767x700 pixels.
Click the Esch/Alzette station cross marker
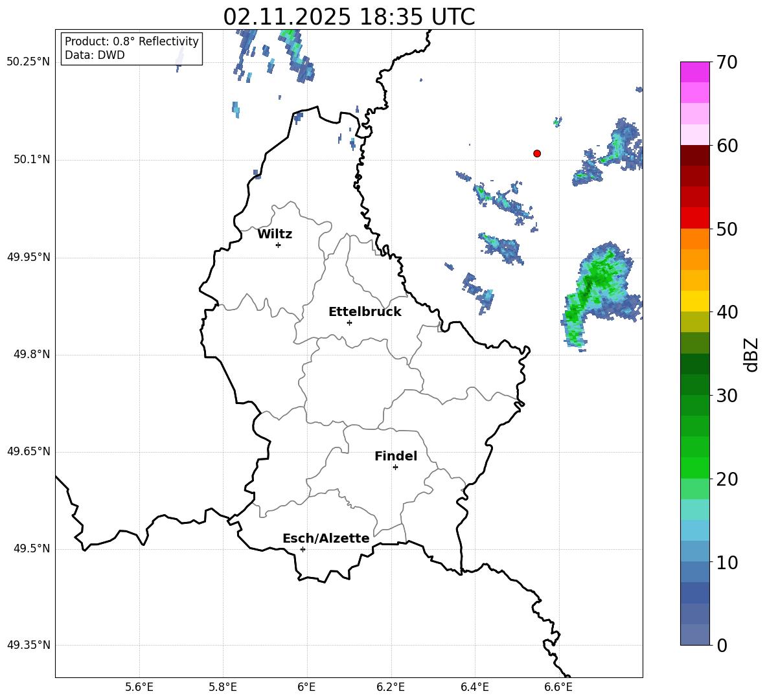pyautogui.click(x=303, y=549)
